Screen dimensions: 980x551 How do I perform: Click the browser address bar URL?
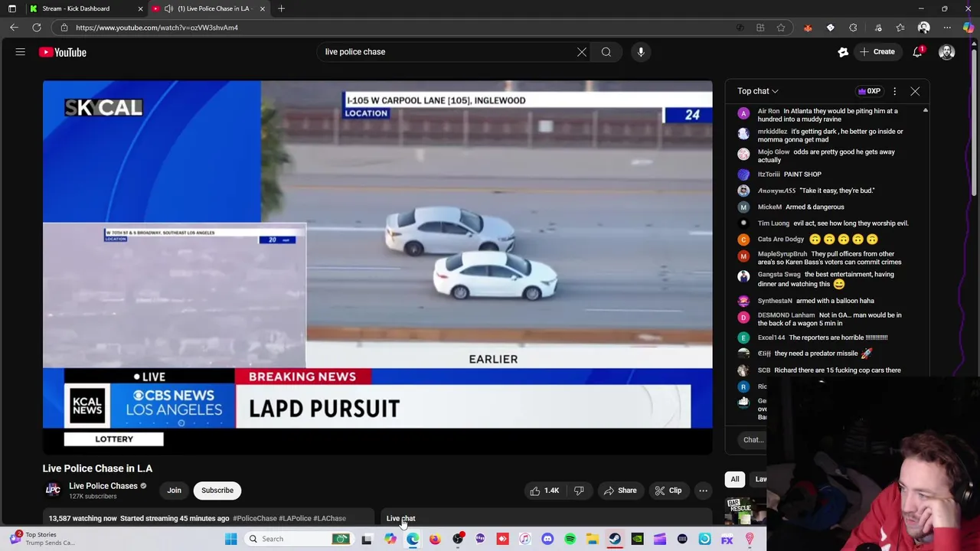point(157,28)
